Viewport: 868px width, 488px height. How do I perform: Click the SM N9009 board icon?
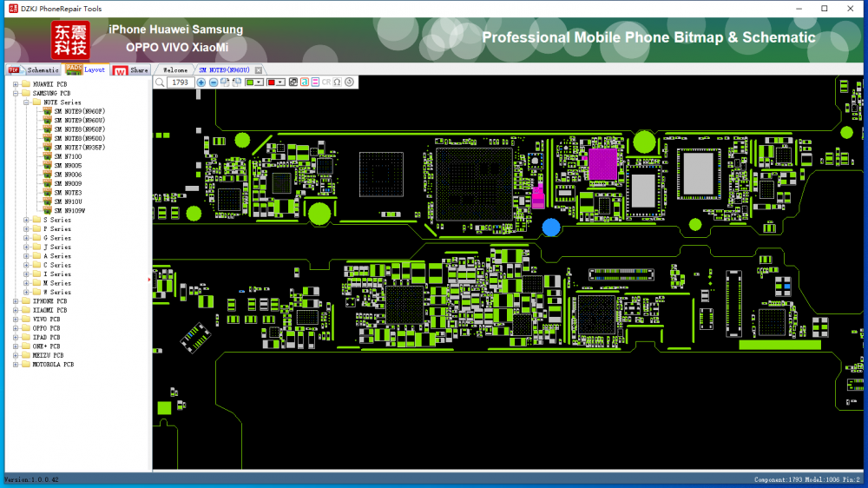48,184
